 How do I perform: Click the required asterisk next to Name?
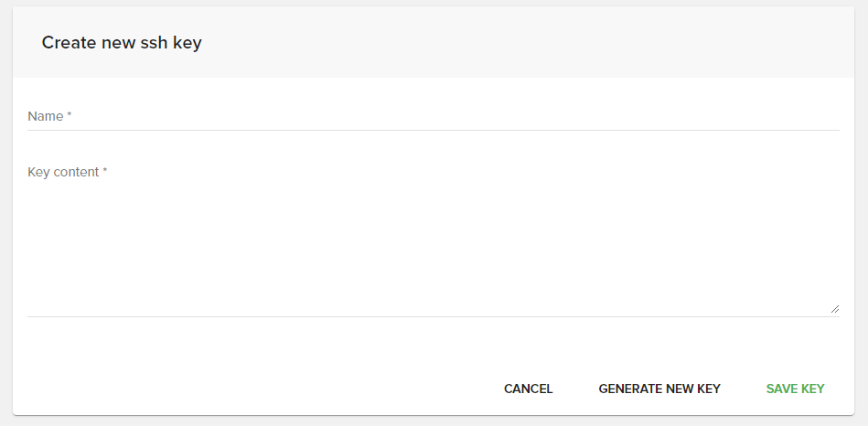[70, 116]
